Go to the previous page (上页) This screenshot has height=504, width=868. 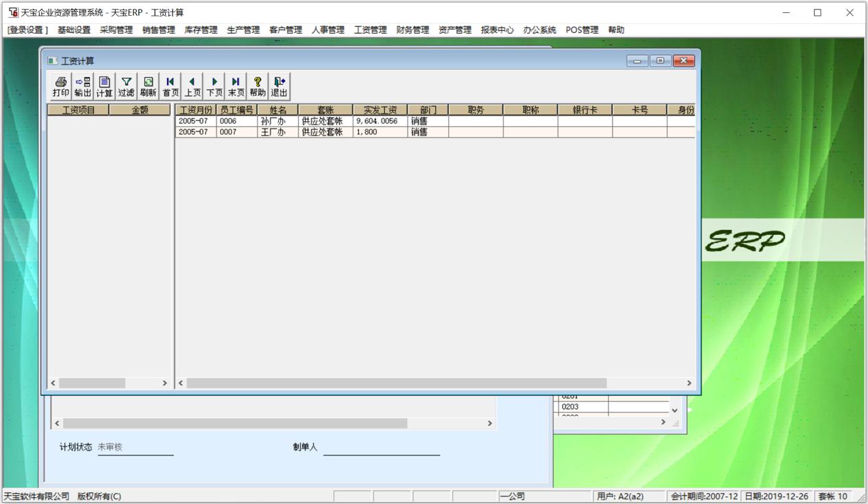coord(192,86)
